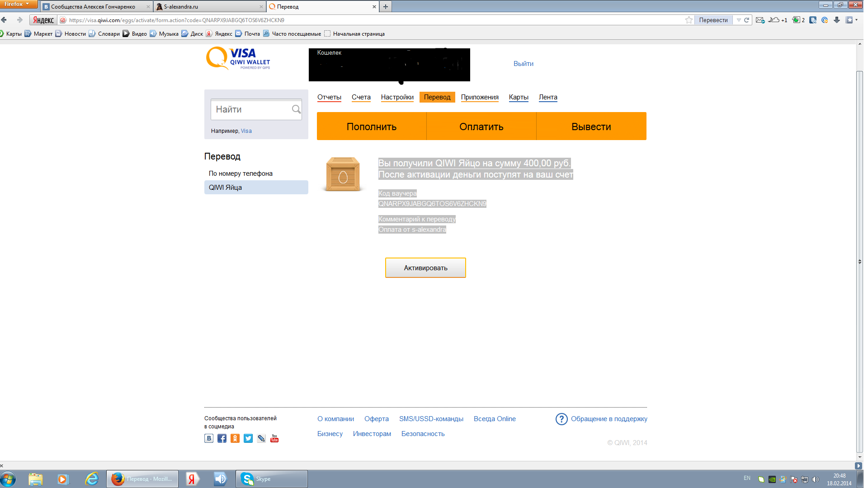The width and height of the screenshot is (868, 488).
Task: Open the Facebook community icon
Action: pyautogui.click(x=222, y=438)
